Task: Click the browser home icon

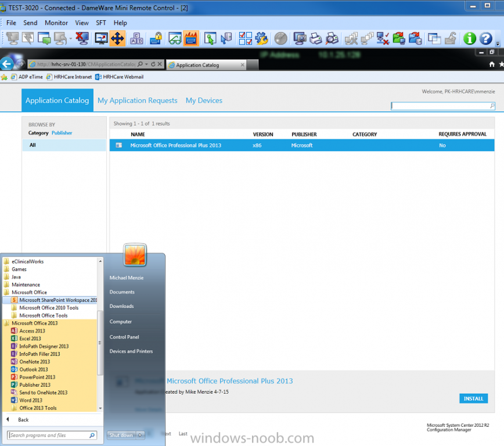Action: 492,64
